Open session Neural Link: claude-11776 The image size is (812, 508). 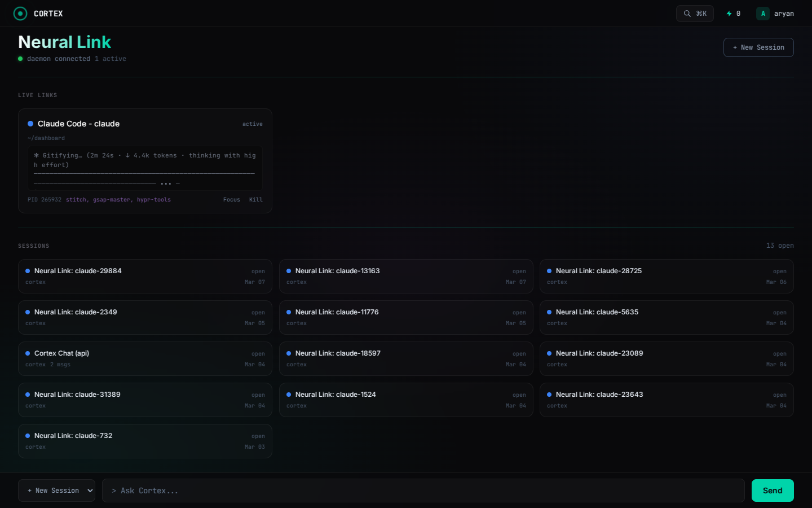point(406,317)
